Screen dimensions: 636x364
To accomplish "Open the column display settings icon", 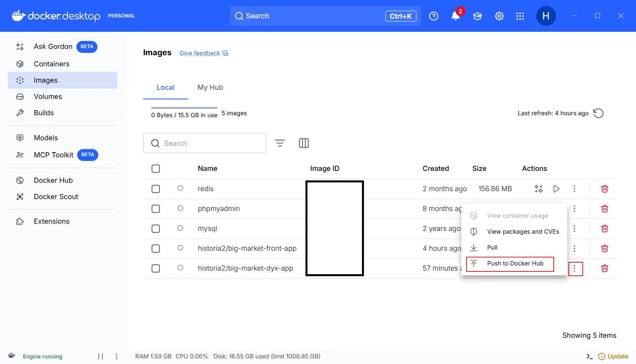I will (303, 143).
